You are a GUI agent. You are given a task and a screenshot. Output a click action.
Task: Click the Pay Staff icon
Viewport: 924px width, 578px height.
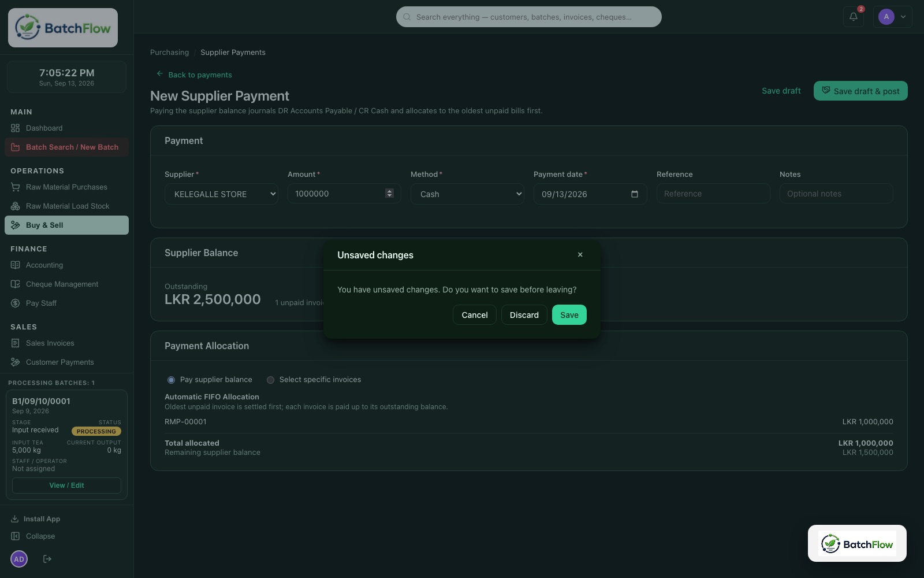pos(16,303)
